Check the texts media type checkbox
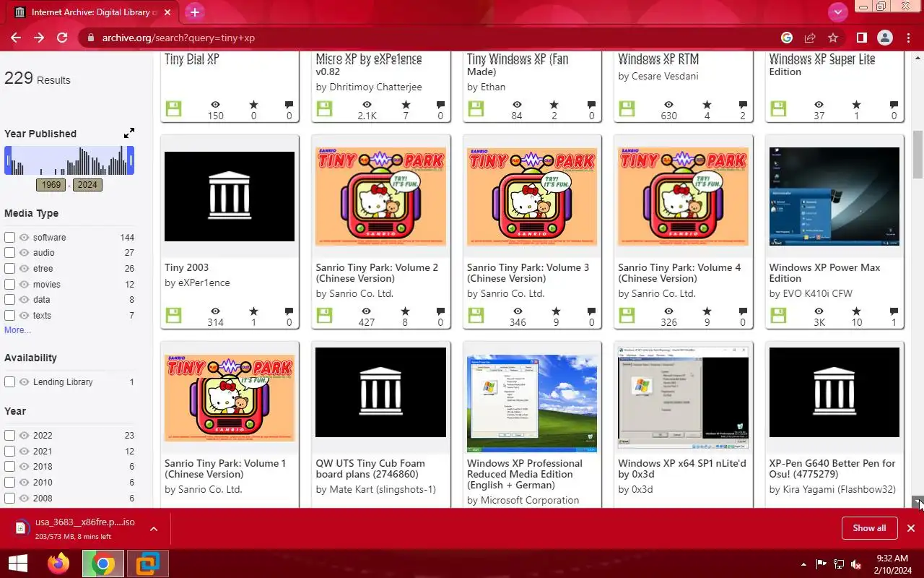Image resolution: width=924 pixels, height=578 pixels. coord(9,315)
